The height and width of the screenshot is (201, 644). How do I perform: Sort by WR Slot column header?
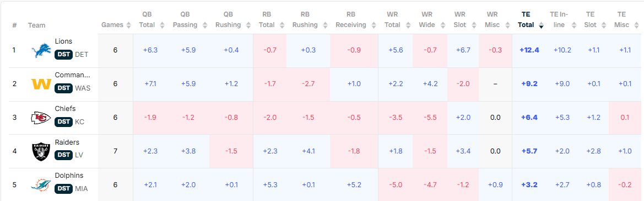(460, 20)
